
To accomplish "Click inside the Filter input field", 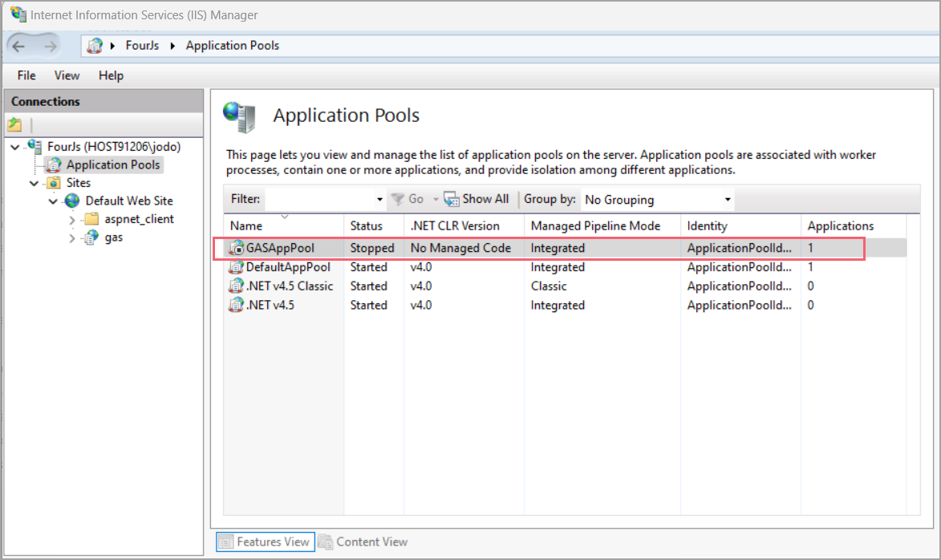I will pos(321,199).
